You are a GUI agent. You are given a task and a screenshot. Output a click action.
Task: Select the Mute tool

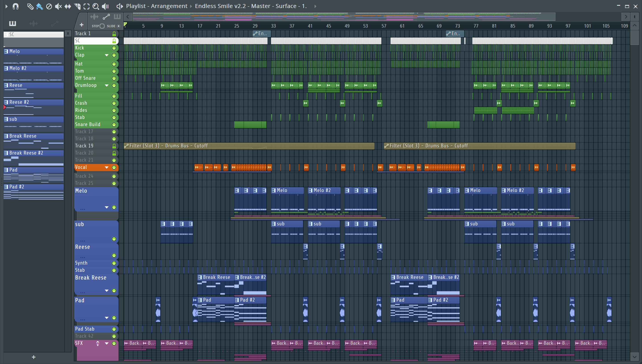click(58, 6)
